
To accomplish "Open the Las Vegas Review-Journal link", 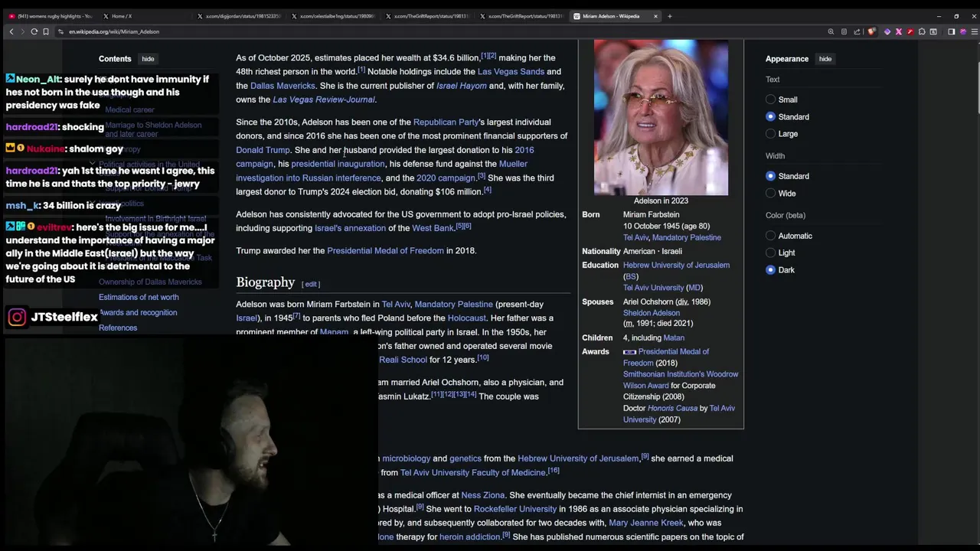I will [x=324, y=99].
